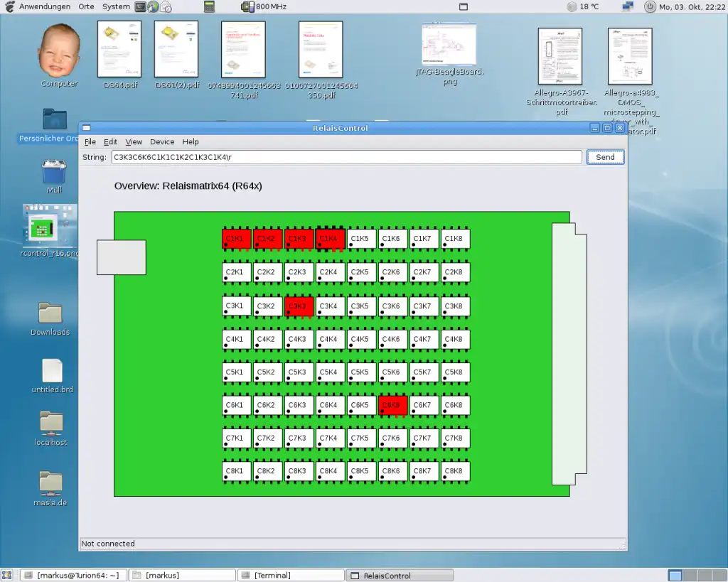Open the localhost network folder
Image resolution: width=728 pixels, height=582 pixels.
point(50,429)
